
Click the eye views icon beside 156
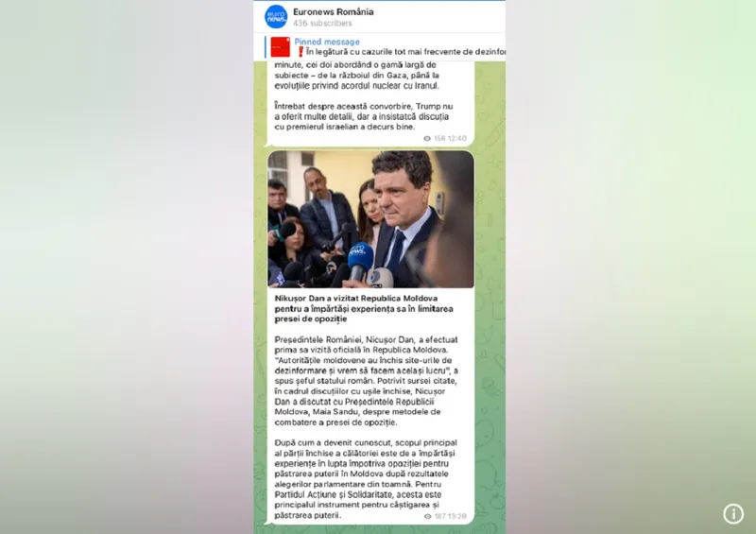pyautogui.click(x=427, y=138)
